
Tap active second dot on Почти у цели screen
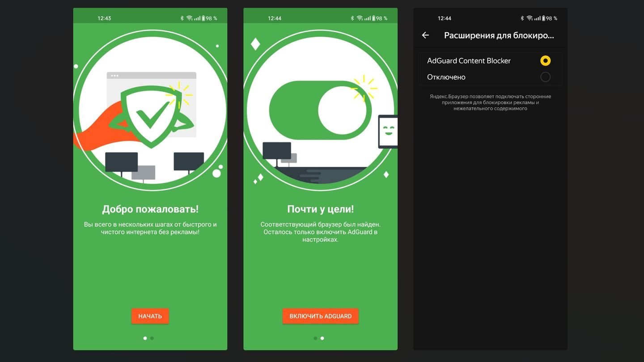pyautogui.click(x=322, y=338)
